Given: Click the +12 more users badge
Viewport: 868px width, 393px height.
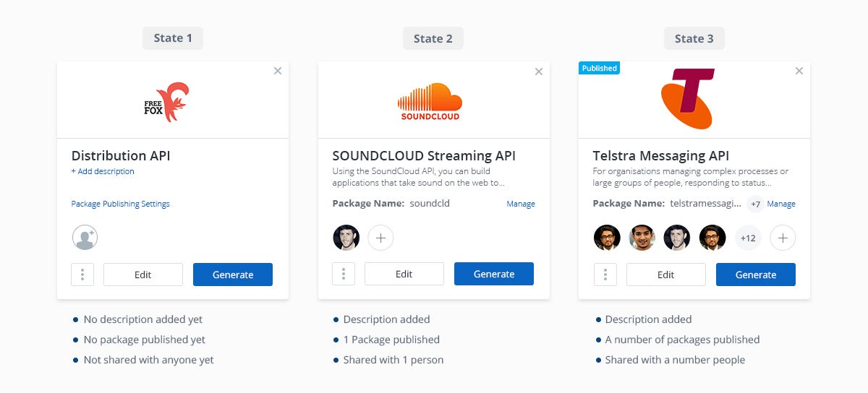Looking at the screenshot, I should [x=748, y=238].
